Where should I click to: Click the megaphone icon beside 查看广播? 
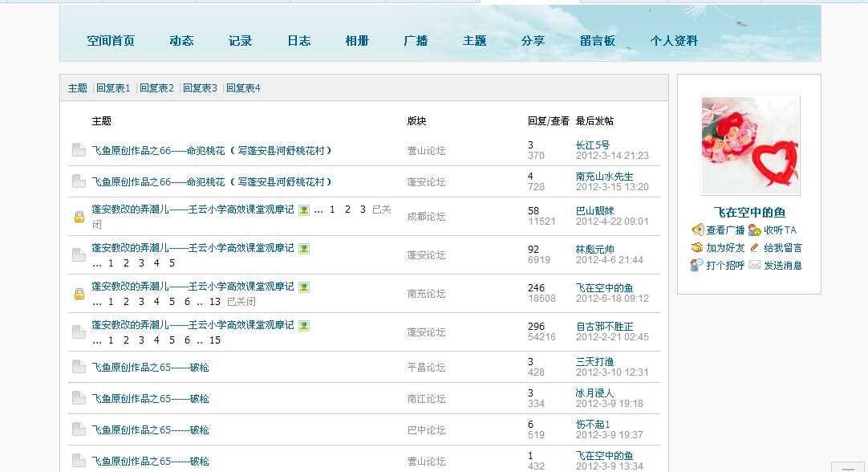point(697,230)
